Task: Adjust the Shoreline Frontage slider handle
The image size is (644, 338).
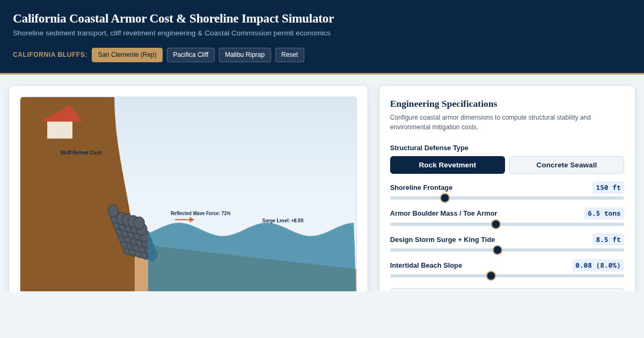Action: [x=445, y=198]
